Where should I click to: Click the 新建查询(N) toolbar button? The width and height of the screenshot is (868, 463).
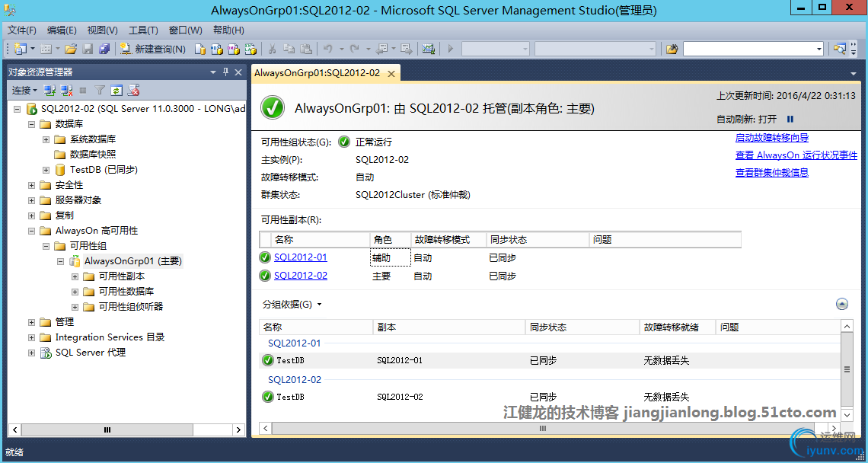tap(153, 49)
